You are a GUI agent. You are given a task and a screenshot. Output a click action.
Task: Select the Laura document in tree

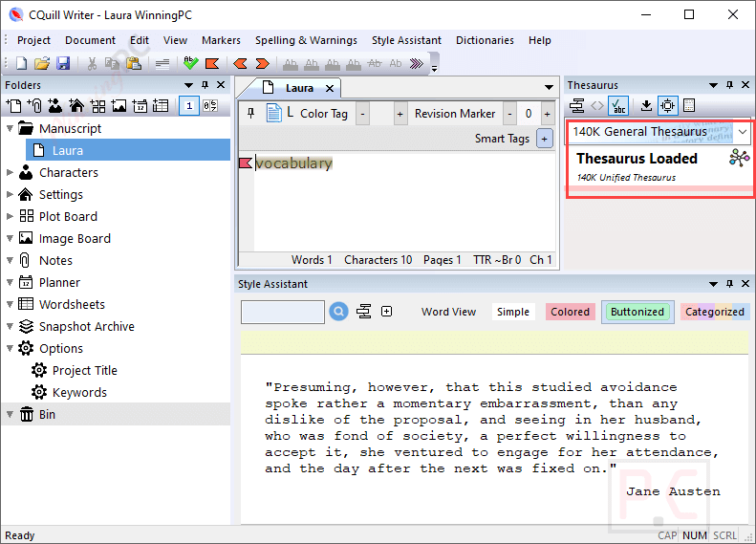[128, 150]
